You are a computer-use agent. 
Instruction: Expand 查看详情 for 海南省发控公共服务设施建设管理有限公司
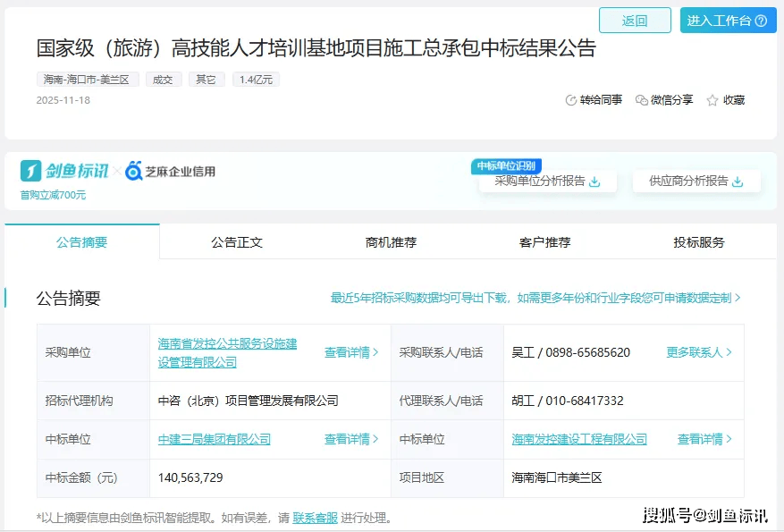(x=351, y=352)
